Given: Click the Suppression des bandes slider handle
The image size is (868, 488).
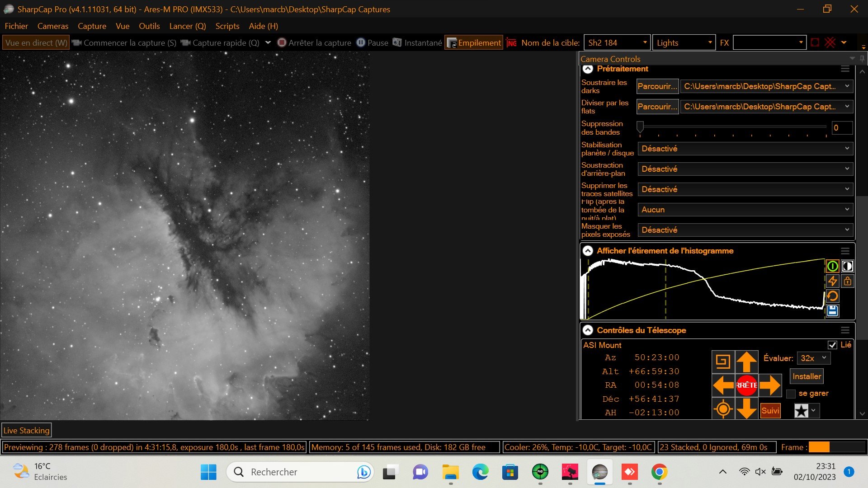Looking at the screenshot, I should click(x=640, y=127).
